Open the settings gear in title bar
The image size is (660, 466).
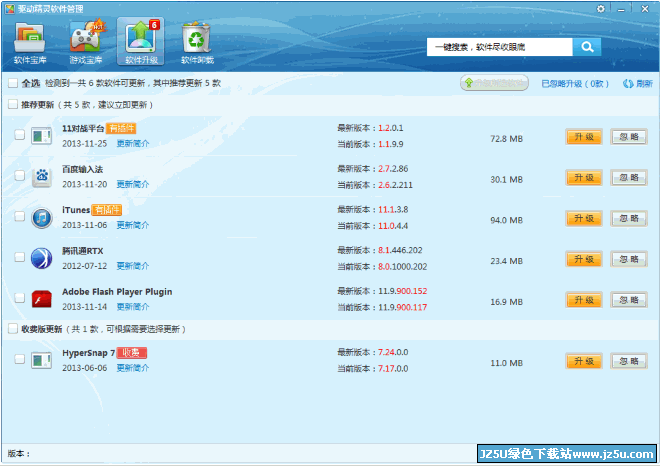click(x=601, y=9)
